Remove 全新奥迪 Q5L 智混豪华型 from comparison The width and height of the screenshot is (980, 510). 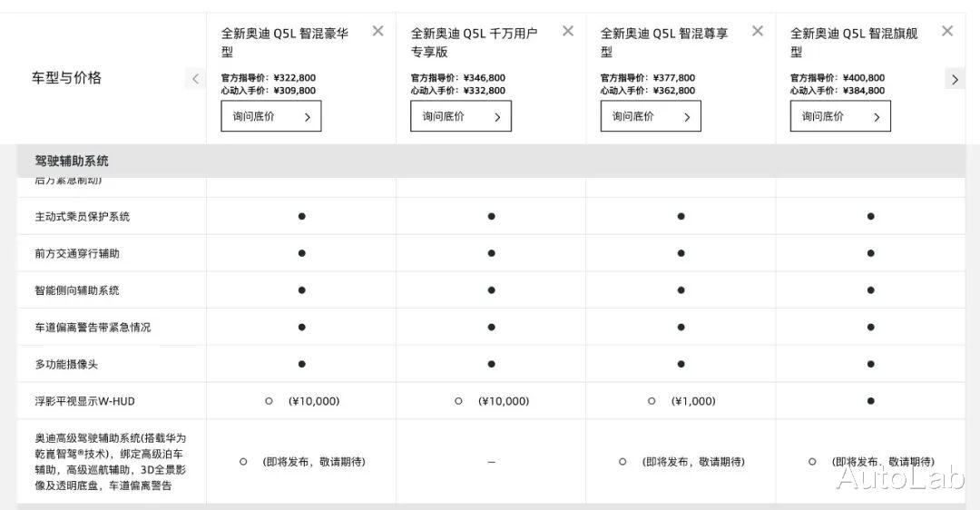pyautogui.click(x=378, y=31)
